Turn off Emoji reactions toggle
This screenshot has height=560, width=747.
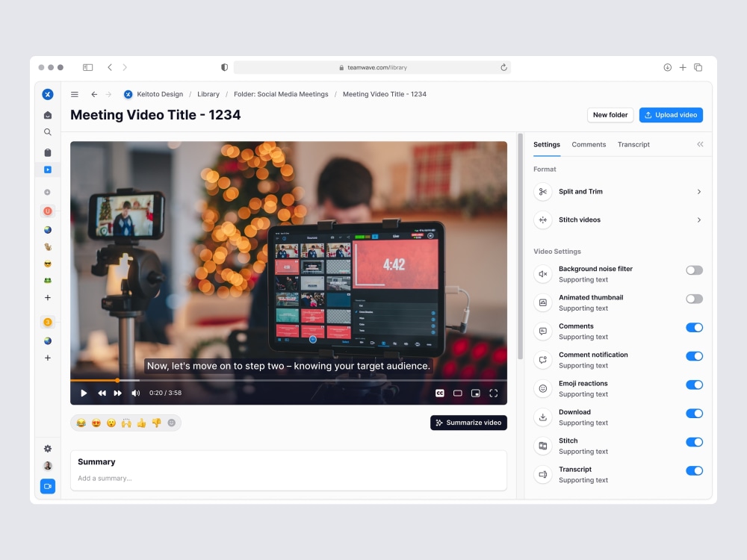694,385
